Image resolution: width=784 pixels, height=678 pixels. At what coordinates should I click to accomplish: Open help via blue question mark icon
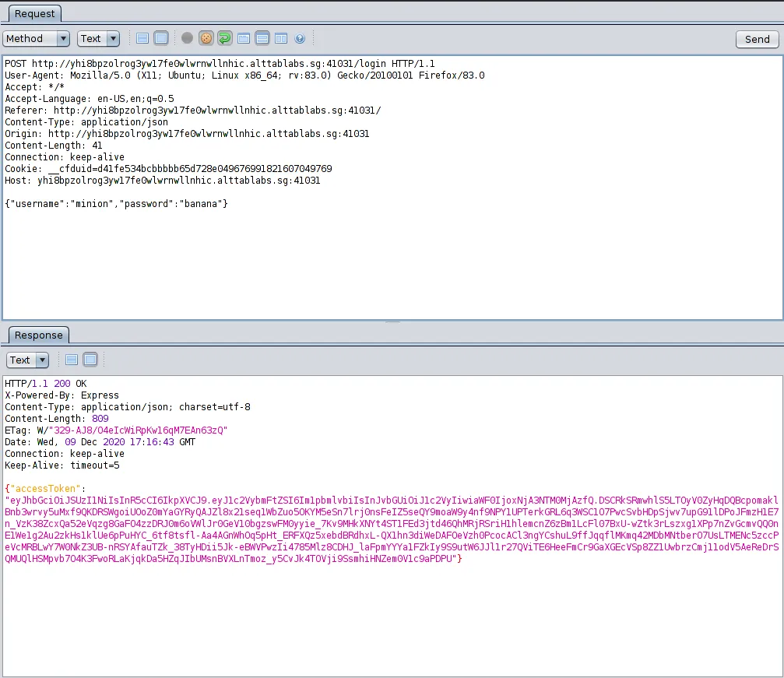[300, 38]
